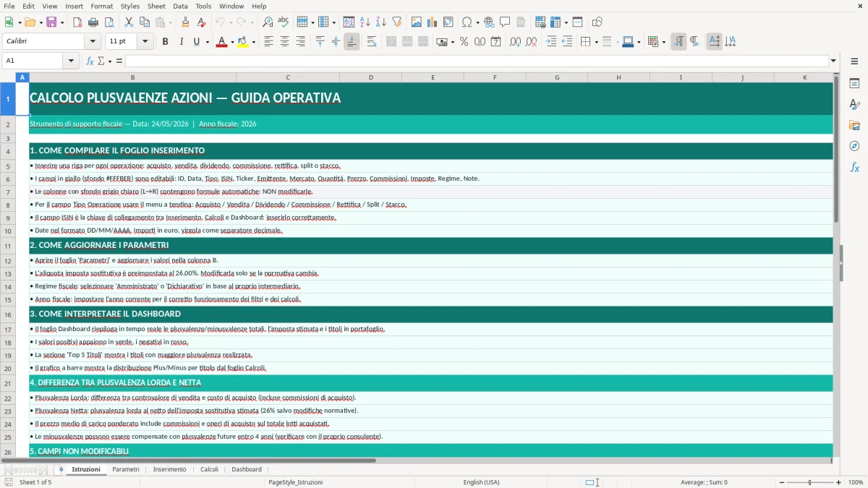
Task: Open sidebar Properties panel icon
Action: coord(854,83)
